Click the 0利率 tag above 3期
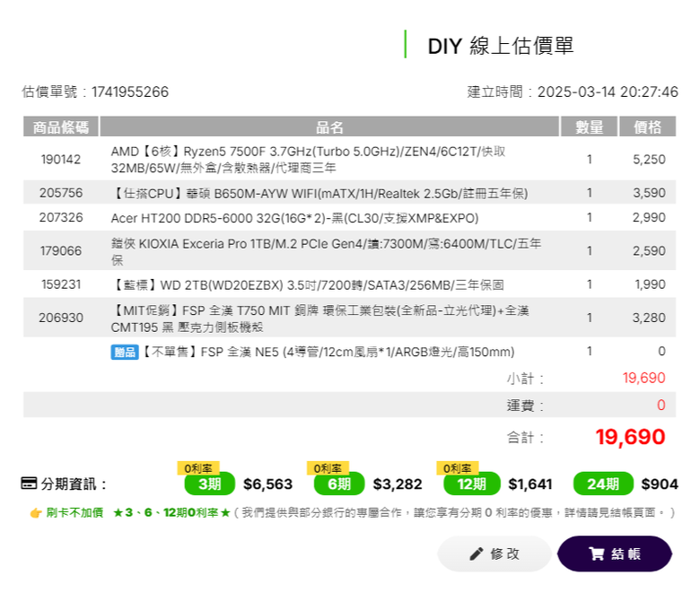Image resolution: width=700 pixels, height=593 pixels. (x=198, y=468)
